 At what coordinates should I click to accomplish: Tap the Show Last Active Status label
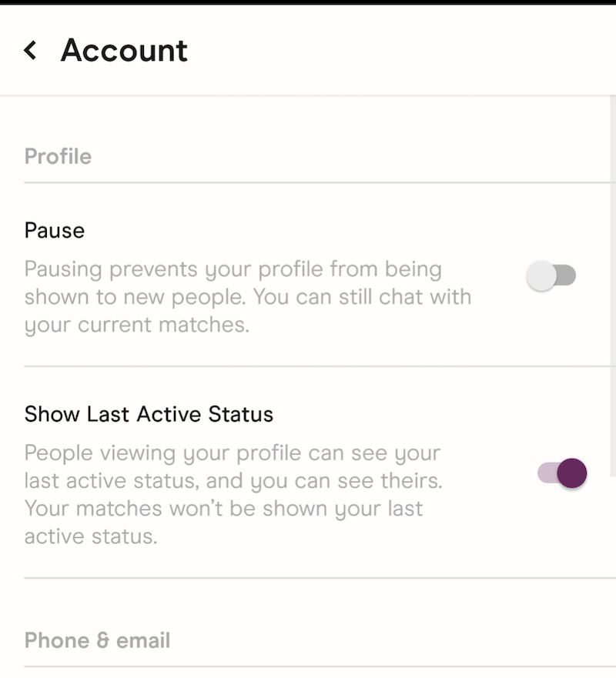click(149, 415)
